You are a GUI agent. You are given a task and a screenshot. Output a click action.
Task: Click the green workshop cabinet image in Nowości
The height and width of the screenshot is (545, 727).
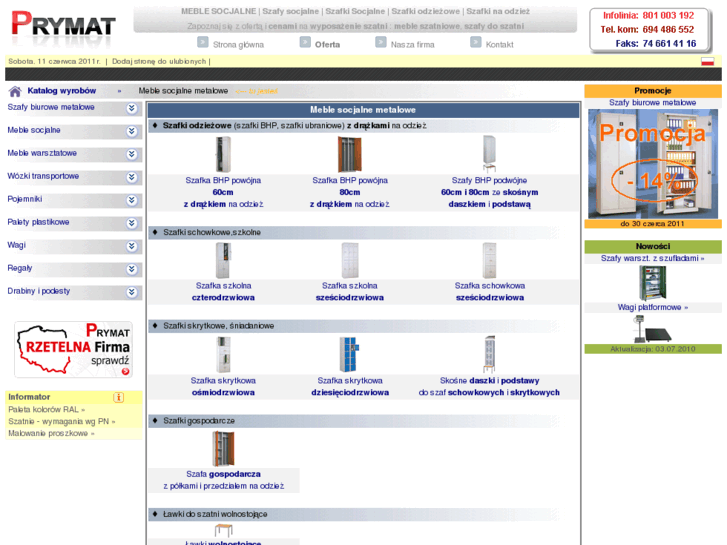pos(652,283)
